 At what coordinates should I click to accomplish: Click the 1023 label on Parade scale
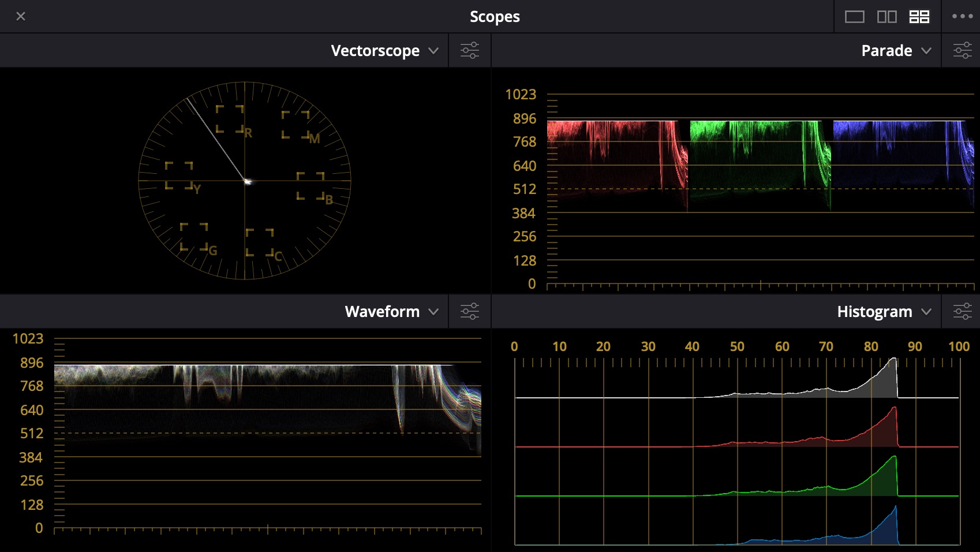[521, 94]
